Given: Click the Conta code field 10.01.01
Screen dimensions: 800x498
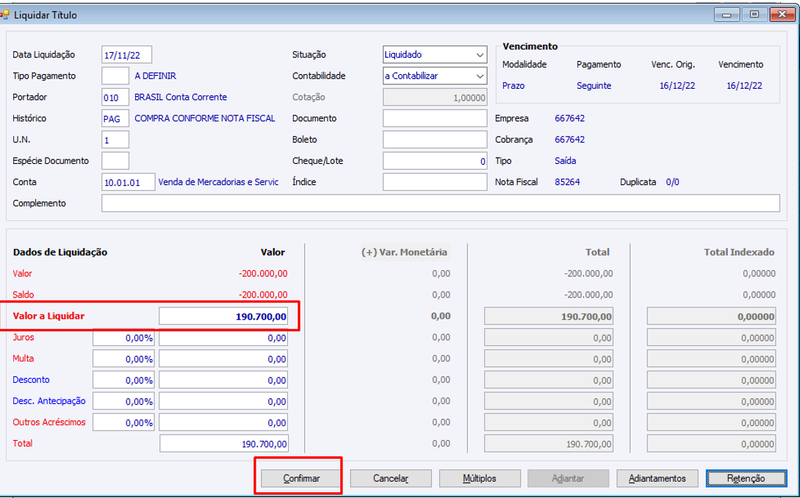Looking at the screenshot, I should tap(128, 182).
